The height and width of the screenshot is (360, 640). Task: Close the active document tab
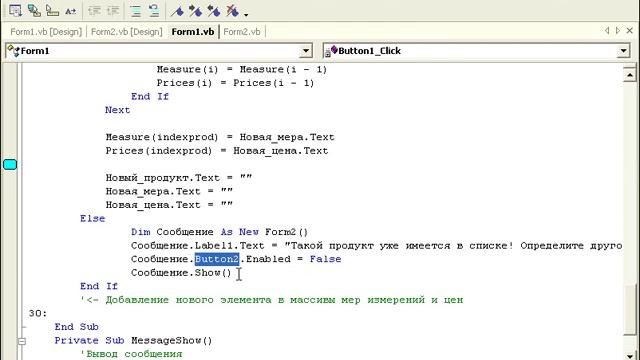tap(630, 31)
